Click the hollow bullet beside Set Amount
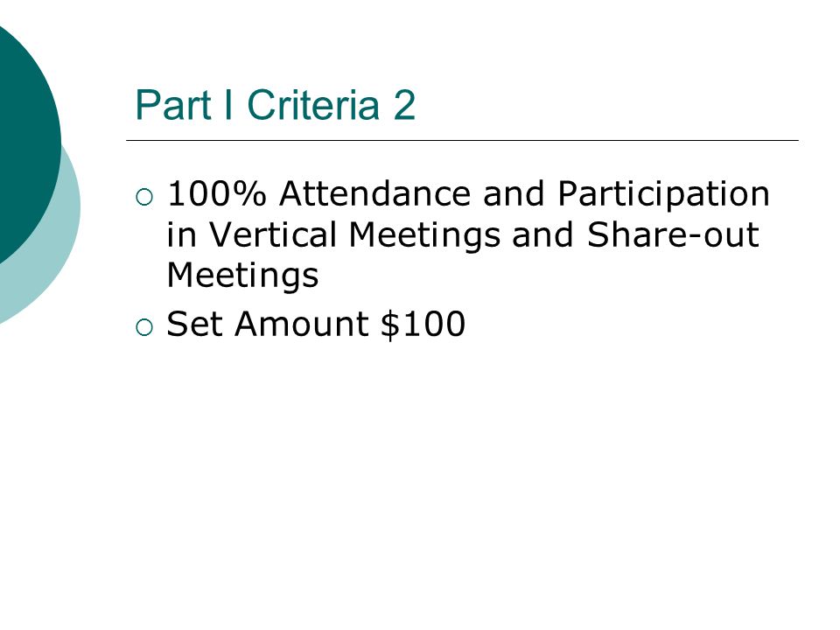The height and width of the screenshot is (630, 840). point(144,327)
